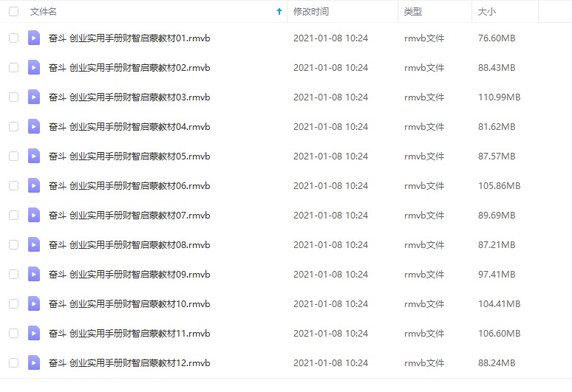Click the blue sort arrow in 文件名 header
572x392 pixels.
click(279, 12)
